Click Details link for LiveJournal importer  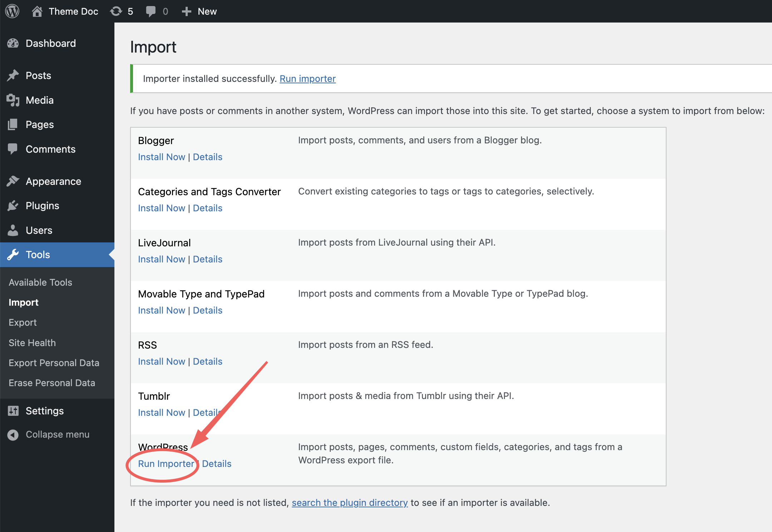point(208,258)
